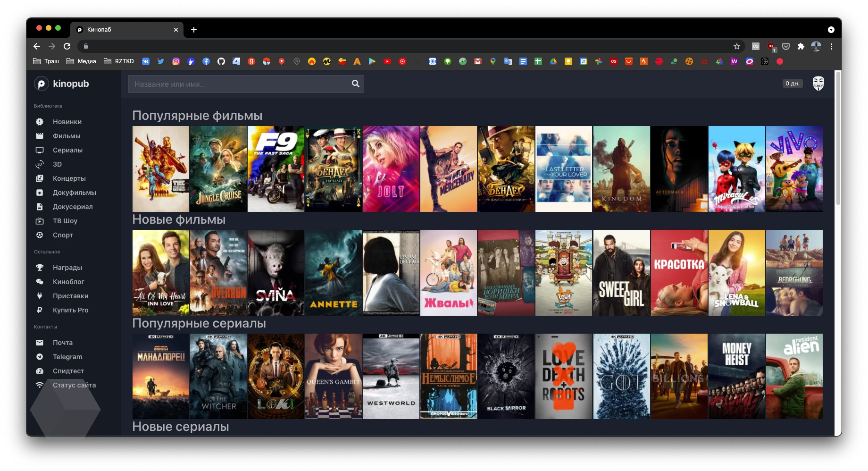Click the kinopub brand name
This screenshot has height=471, width=868.
coord(71,84)
